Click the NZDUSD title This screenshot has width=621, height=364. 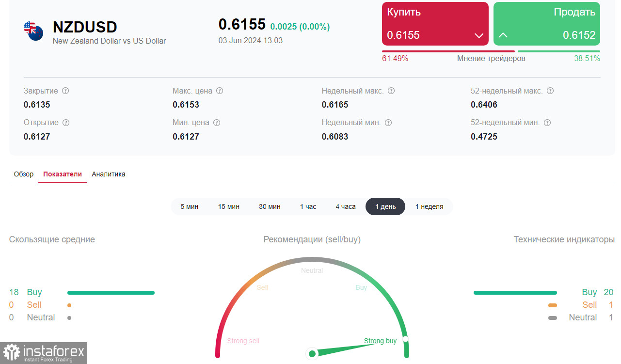click(85, 27)
